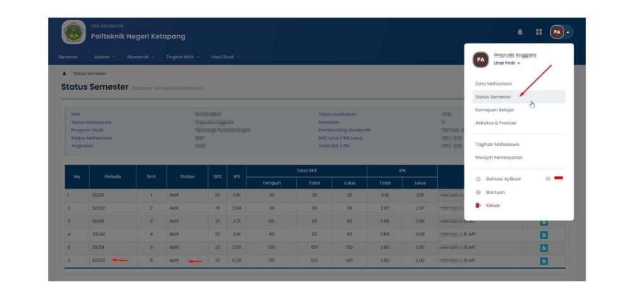Viewport: 644px width, 294px height.
Task: Click the Lihat Profil link
Action: point(506,63)
